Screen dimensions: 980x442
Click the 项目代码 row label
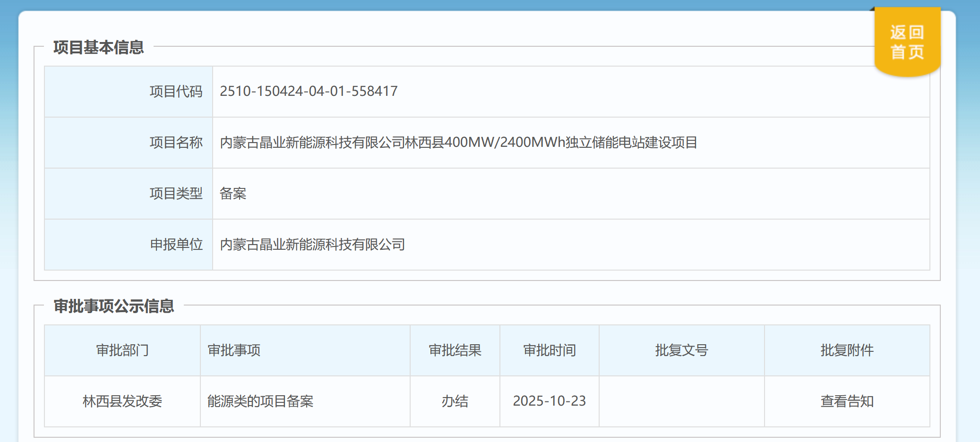click(176, 92)
